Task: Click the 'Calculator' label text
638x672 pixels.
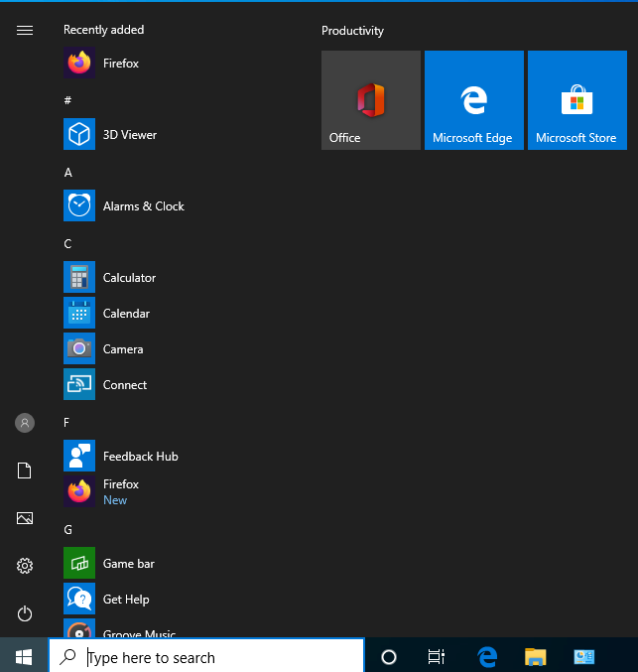Action: [x=129, y=278]
